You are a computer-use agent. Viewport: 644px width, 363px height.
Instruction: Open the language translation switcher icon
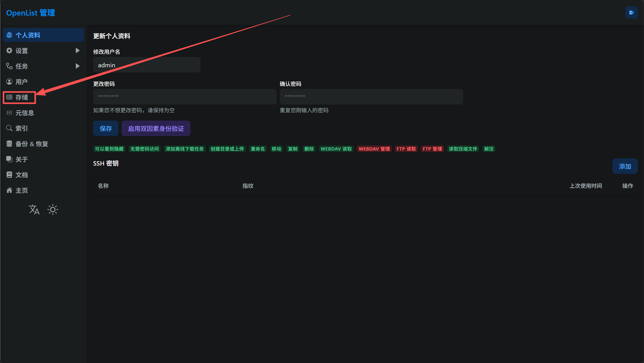(x=34, y=210)
